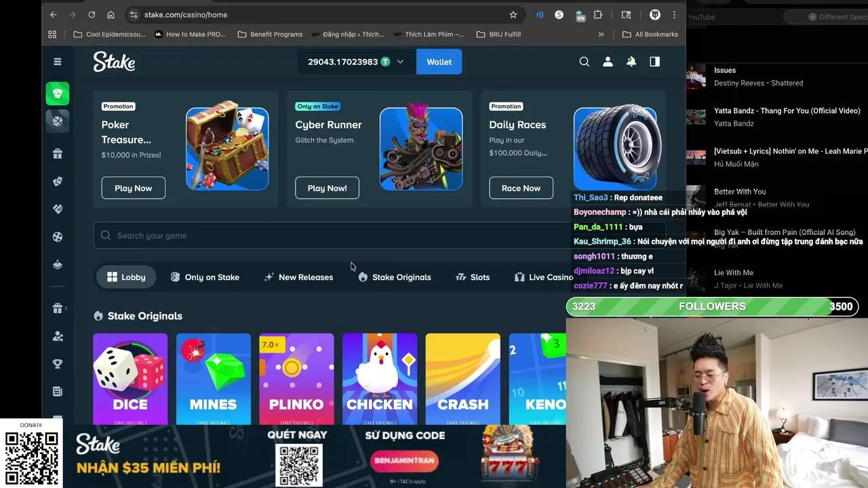Open the blog/news icon near sidebar bottom
The width and height of the screenshot is (868, 488).
pyautogui.click(x=58, y=391)
